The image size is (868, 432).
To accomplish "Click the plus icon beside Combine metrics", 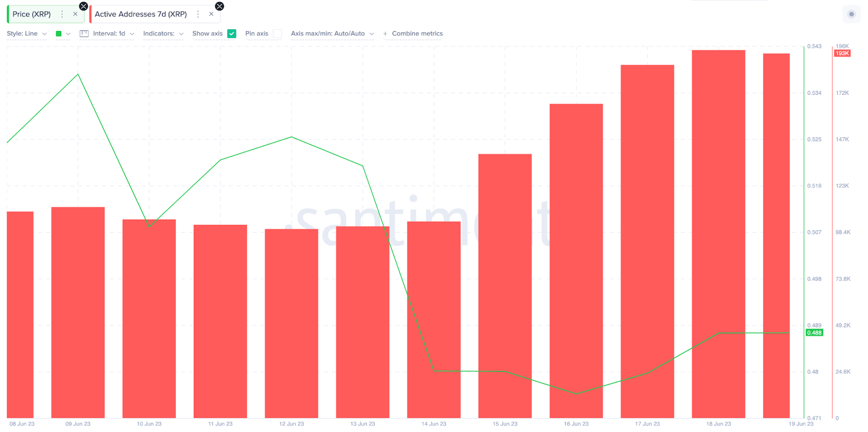I will point(385,34).
